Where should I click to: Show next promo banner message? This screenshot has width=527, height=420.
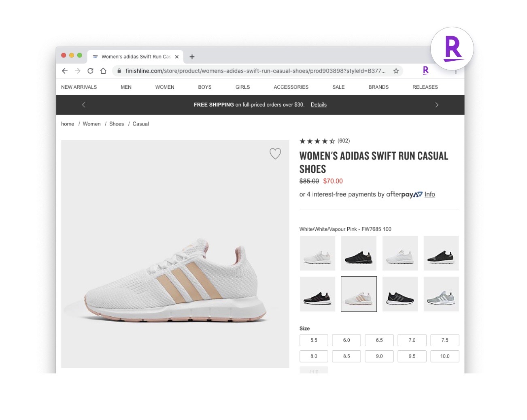pyautogui.click(x=437, y=105)
